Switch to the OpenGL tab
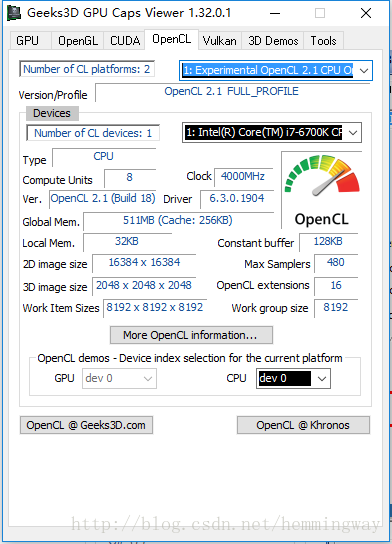392x544 pixels. 78,41
